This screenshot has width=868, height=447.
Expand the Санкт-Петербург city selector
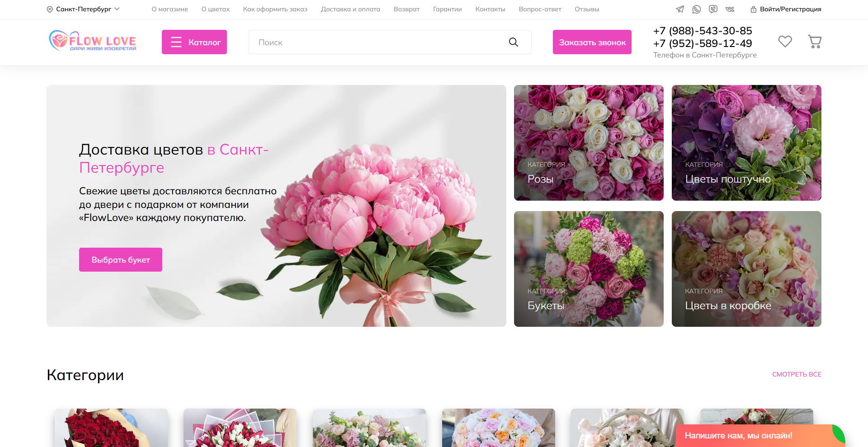tap(84, 9)
